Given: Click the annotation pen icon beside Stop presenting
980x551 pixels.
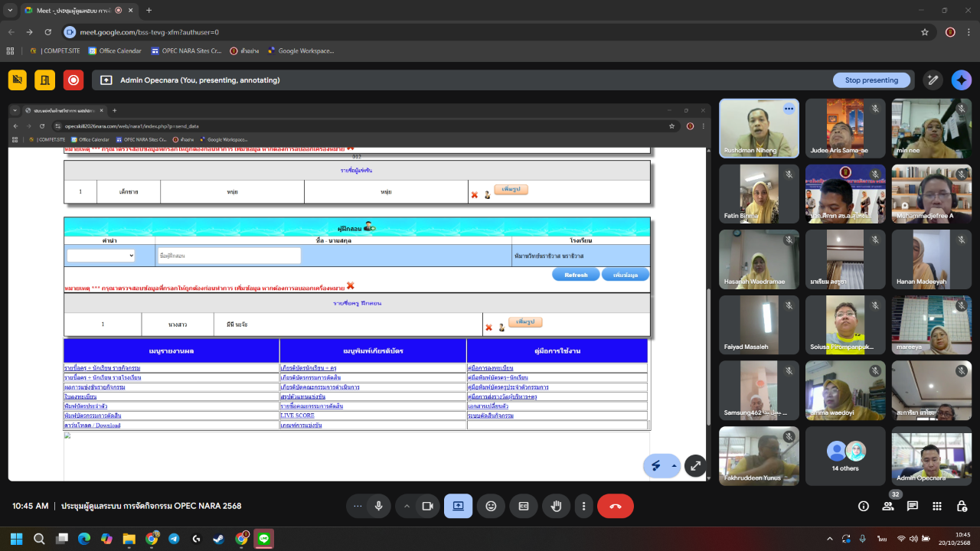Looking at the screenshot, I should [x=932, y=80].
